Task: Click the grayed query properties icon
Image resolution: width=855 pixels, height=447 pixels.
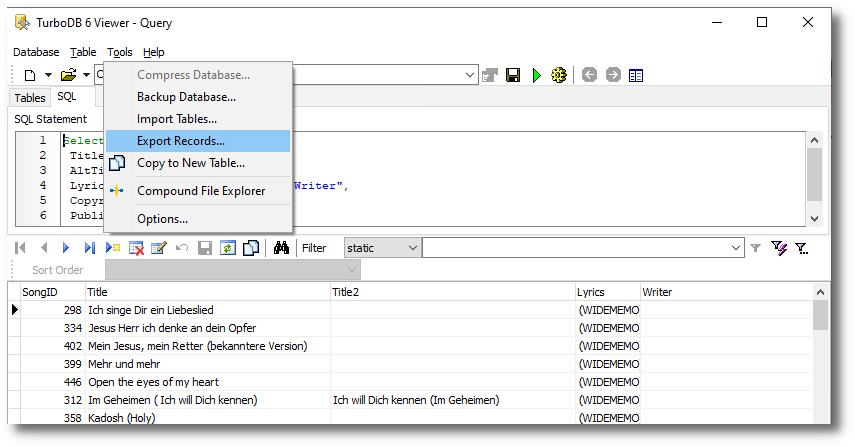Action: coord(490,75)
